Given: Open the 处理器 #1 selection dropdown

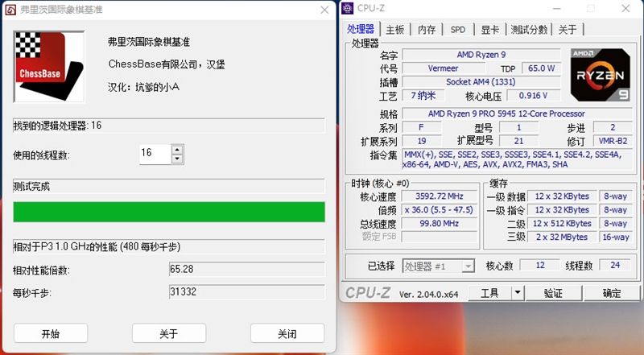Looking at the screenshot, I should pyautogui.click(x=438, y=266).
